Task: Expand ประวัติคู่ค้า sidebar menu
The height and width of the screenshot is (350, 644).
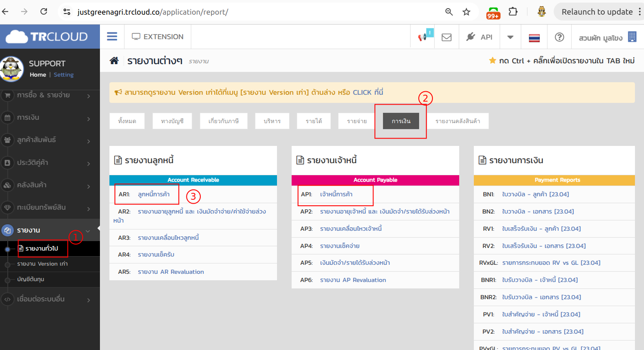Action: (50, 163)
